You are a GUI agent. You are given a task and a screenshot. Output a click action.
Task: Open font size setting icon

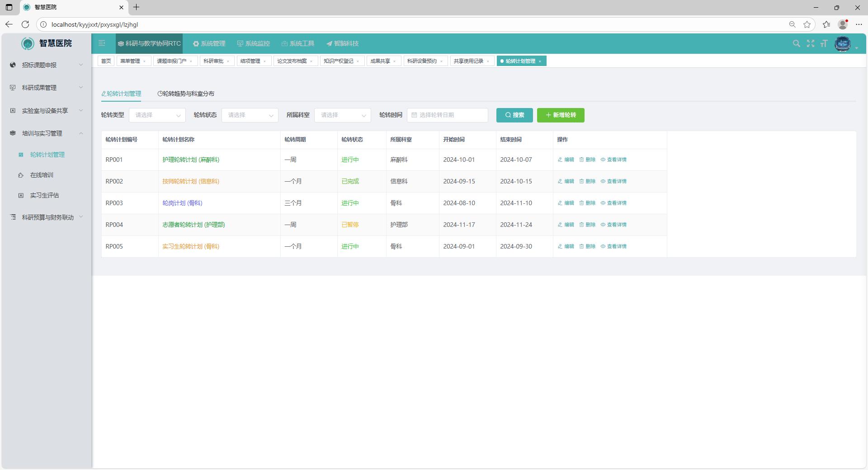[824, 43]
